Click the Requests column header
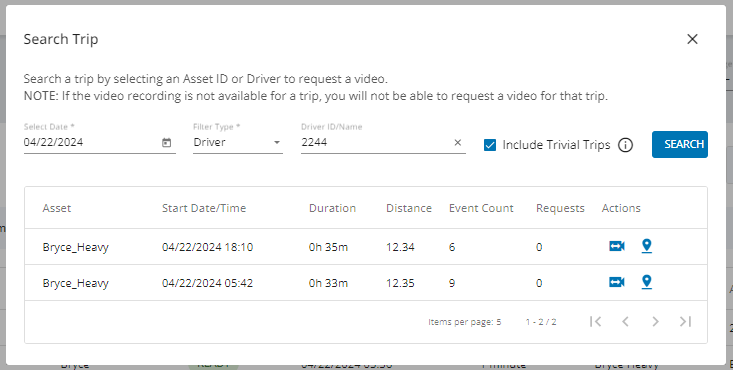The image size is (733, 370). 560,208
